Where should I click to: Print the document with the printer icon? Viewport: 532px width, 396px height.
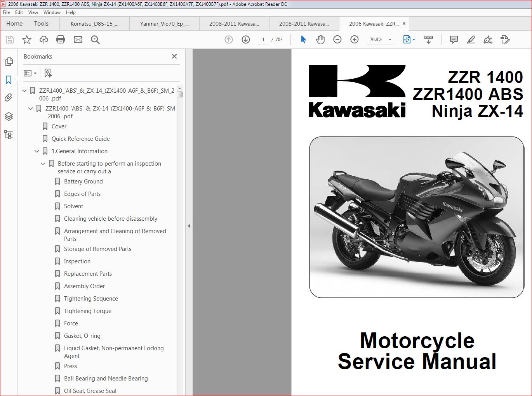61,40
